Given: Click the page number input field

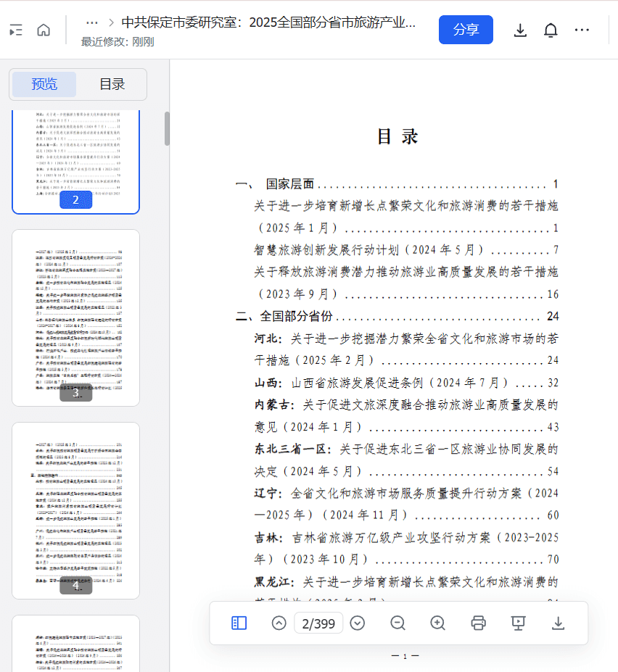Looking at the screenshot, I should coord(318,623).
